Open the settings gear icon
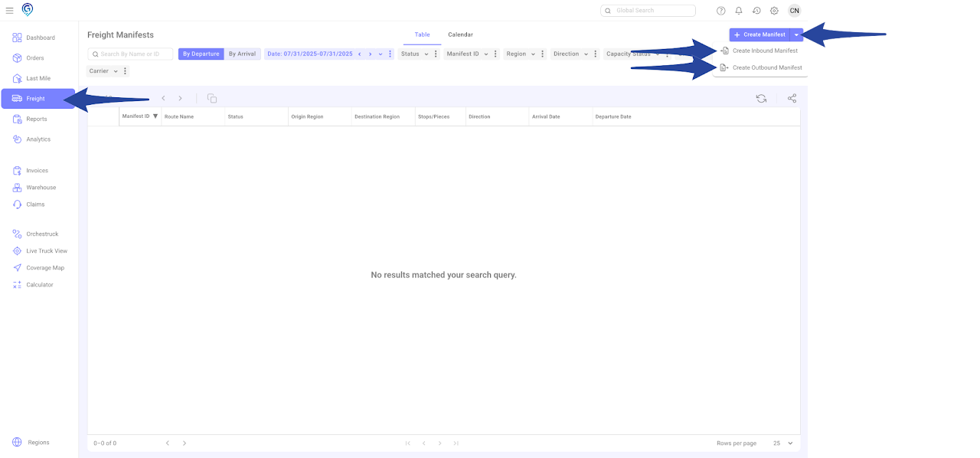Screen dimensions: 980x458 [774, 11]
